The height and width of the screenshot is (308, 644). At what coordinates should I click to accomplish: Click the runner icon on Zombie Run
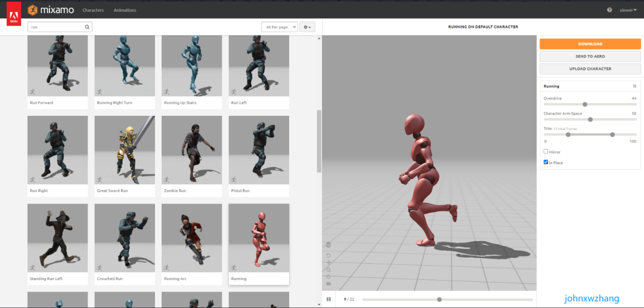click(x=166, y=180)
